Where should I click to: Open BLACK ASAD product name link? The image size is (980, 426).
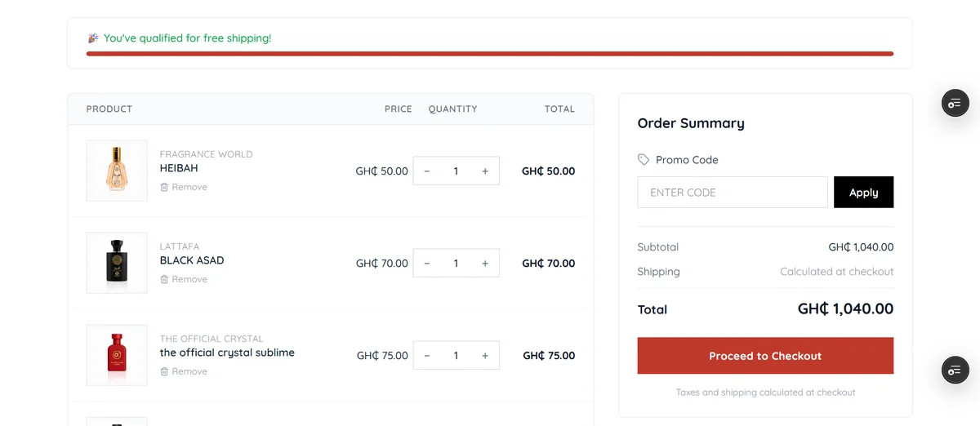point(192,260)
